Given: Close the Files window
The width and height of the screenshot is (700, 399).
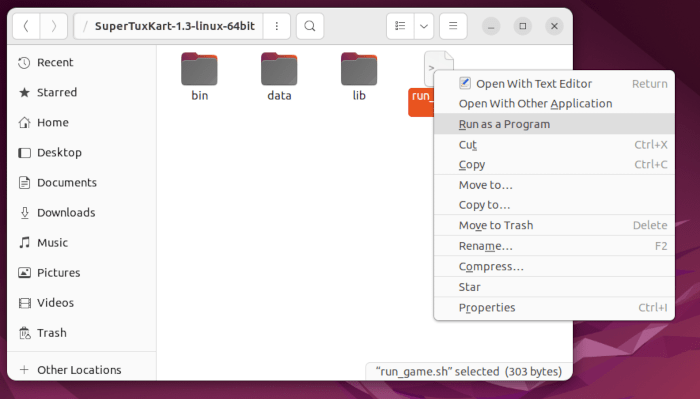Looking at the screenshot, I should click(554, 26).
